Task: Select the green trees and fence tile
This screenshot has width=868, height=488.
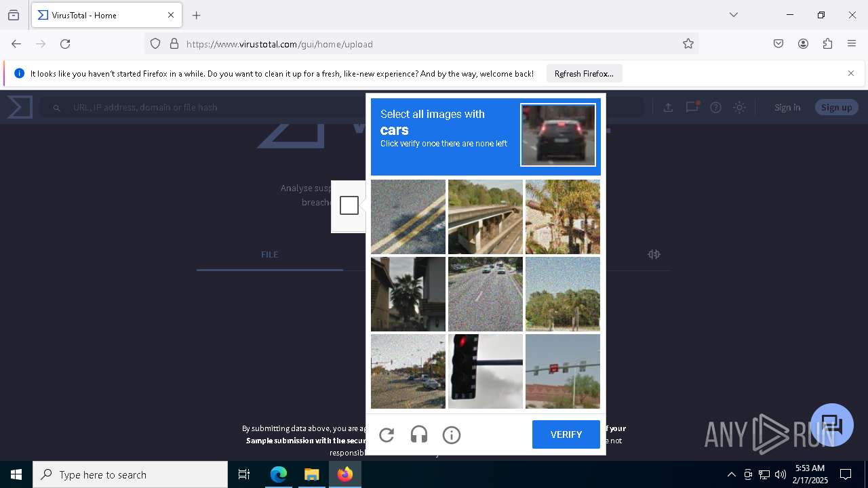Action: pyautogui.click(x=563, y=294)
